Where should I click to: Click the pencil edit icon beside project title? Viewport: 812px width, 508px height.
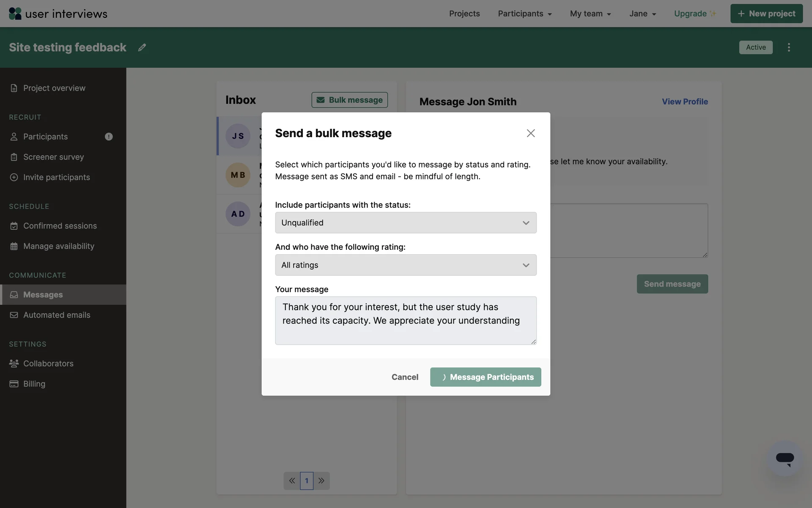pyautogui.click(x=142, y=47)
